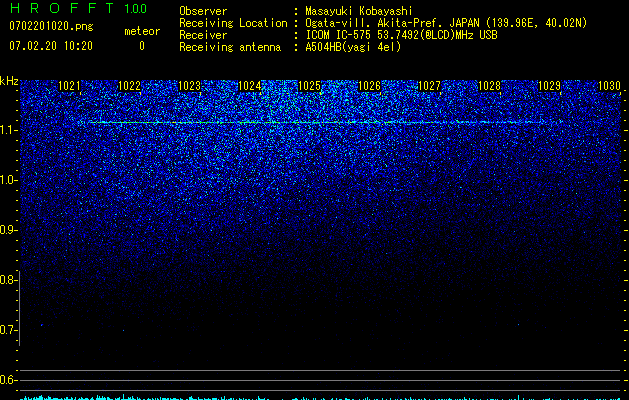Click the 0.8 kHz axis label
This screenshot has width=629, height=400.
point(8,280)
